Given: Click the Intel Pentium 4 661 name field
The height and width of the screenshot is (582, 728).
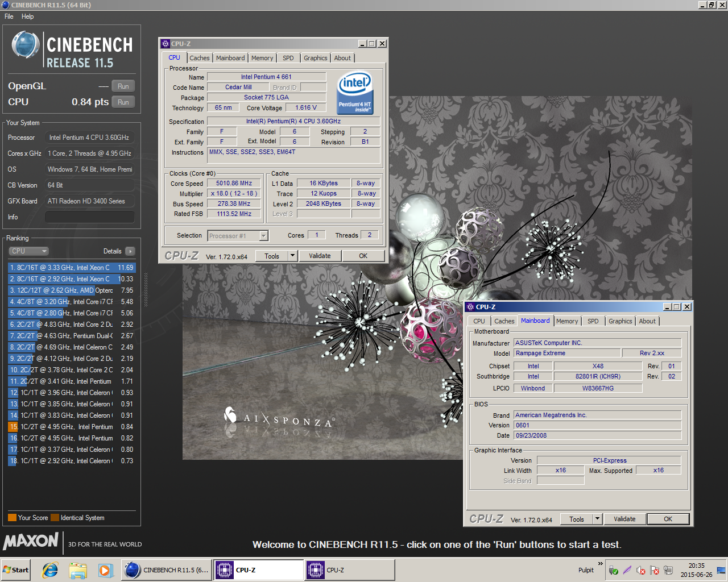Looking at the screenshot, I should pos(266,77).
